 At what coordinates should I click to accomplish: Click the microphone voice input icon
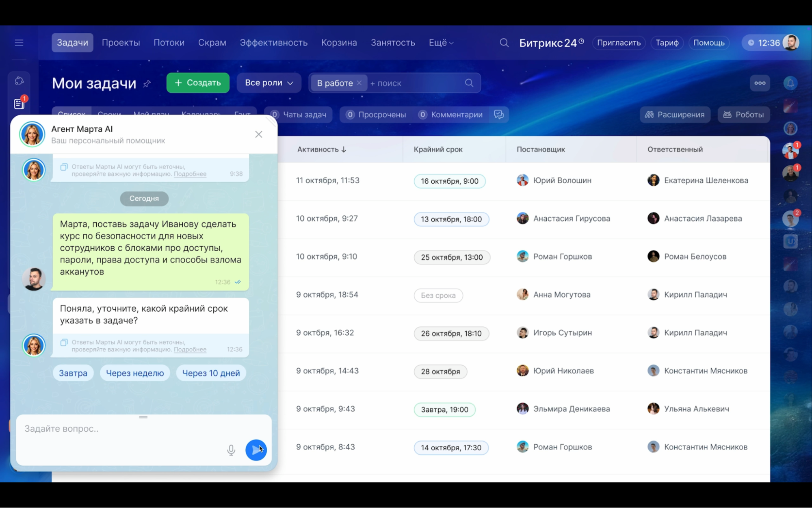(231, 450)
